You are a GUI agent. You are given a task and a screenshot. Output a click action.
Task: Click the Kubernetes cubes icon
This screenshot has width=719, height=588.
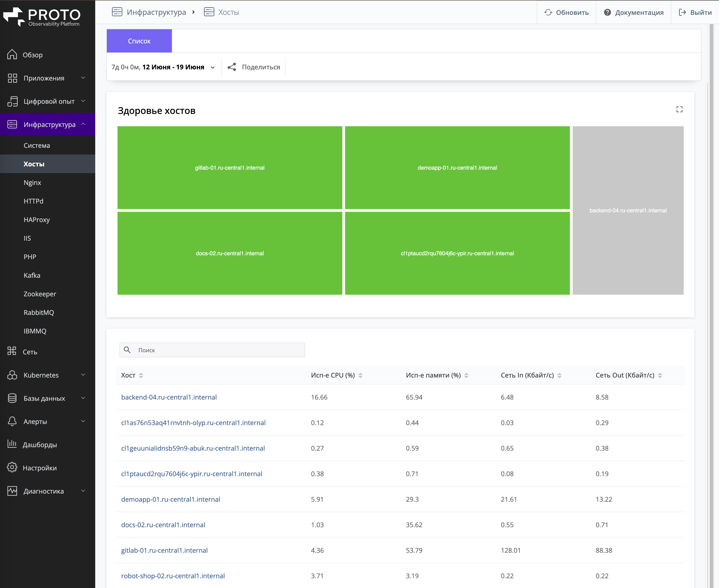click(12, 375)
